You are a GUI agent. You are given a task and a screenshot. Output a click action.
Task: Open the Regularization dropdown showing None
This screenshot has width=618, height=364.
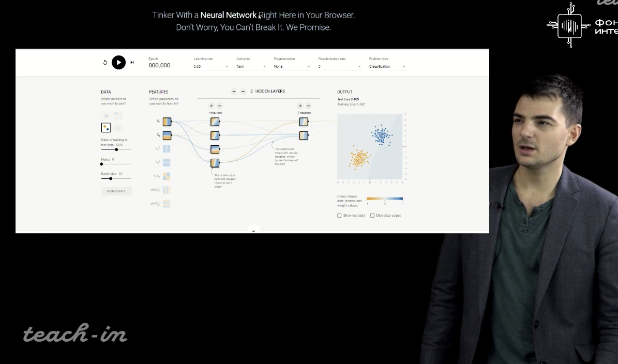tap(292, 67)
